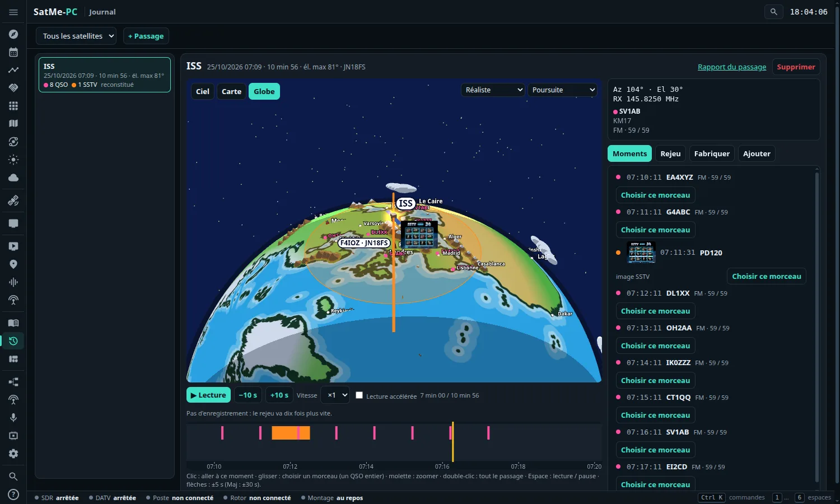Open the Vitesse ×1 speed dropdown
This screenshot has width=840, height=504.
(335, 395)
